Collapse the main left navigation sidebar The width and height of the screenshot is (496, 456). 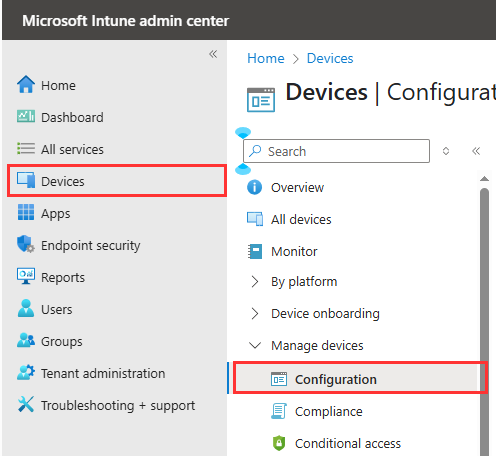213,54
